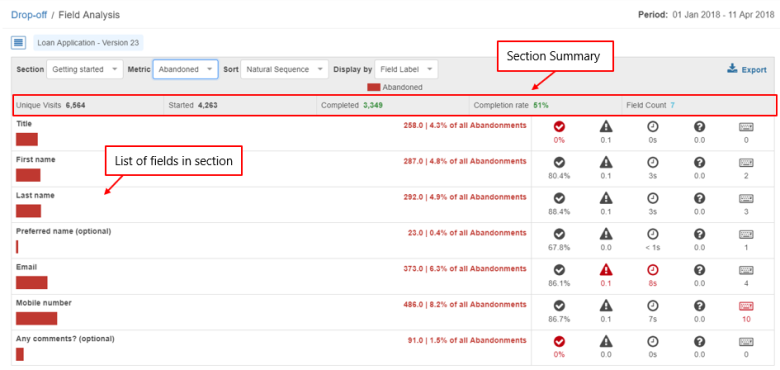Screen dimensions: 780x370
Task: Click the 23.0 | 0.4% of all Abandonments text
Action: pos(467,233)
